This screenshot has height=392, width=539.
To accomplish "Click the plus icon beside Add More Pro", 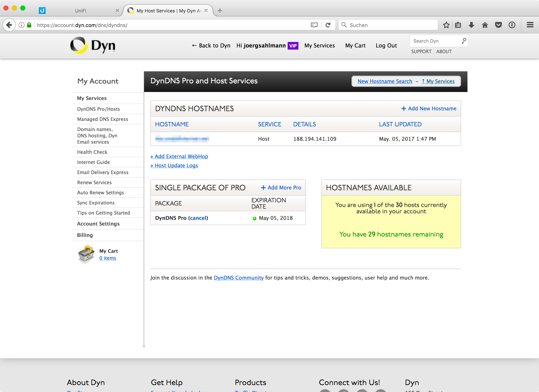I will (263, 188).
